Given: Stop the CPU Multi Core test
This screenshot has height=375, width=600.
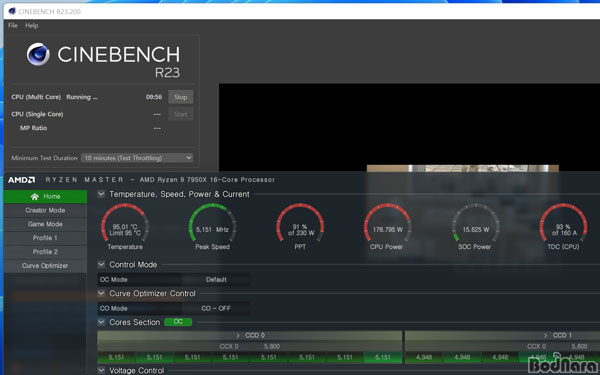Looking at the screenshot, I should 181,97.
